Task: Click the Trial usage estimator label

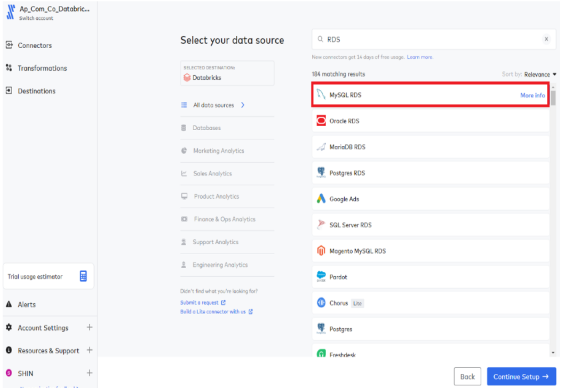Action: point(35,277)
